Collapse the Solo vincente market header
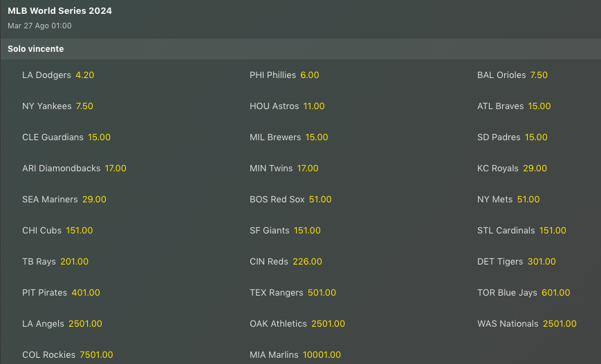Image resolution: width=601 pixels, height=364 pixels. tap(36, 49)
